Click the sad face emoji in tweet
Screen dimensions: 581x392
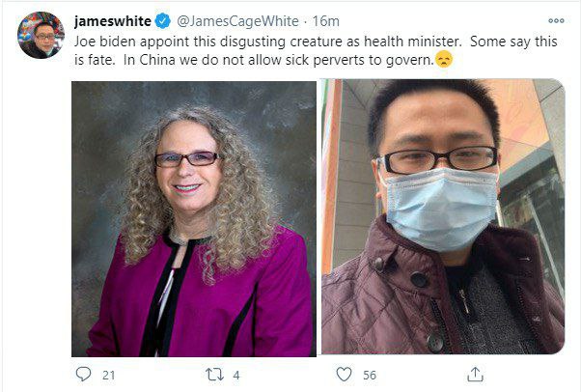point(444,59)
